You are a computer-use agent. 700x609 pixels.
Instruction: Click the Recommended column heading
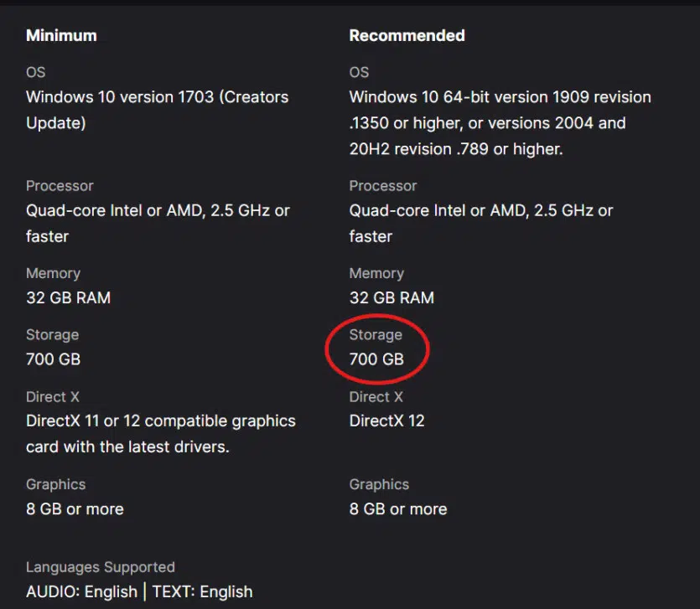[x=407, y=35]
